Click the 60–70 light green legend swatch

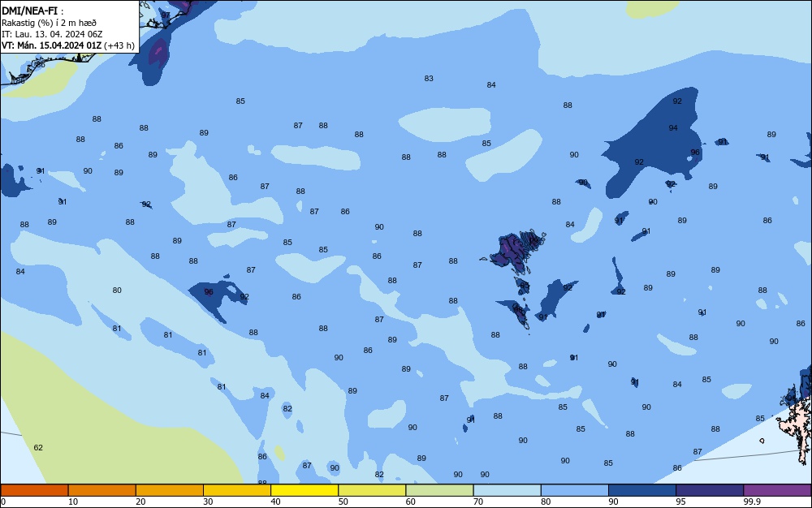[x=439, y=490]
